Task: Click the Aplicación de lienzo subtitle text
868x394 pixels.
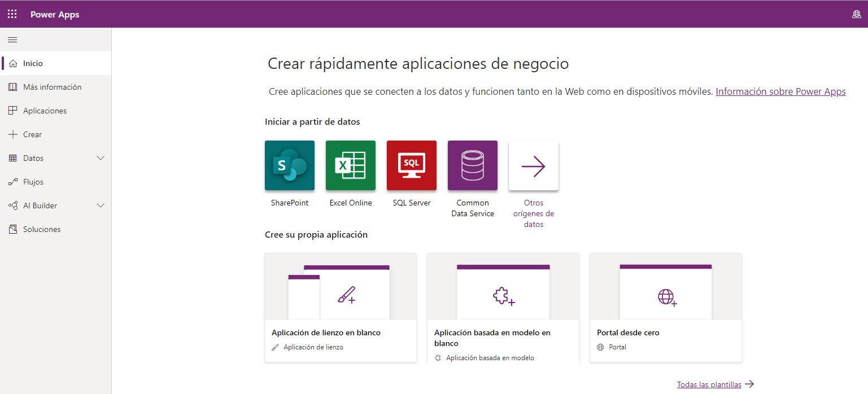Action: click(313, 347)
